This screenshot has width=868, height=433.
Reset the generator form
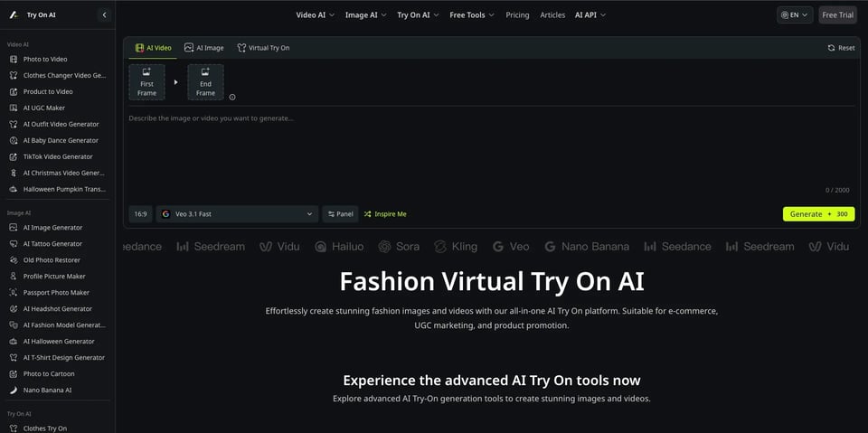tap(841, 48)
